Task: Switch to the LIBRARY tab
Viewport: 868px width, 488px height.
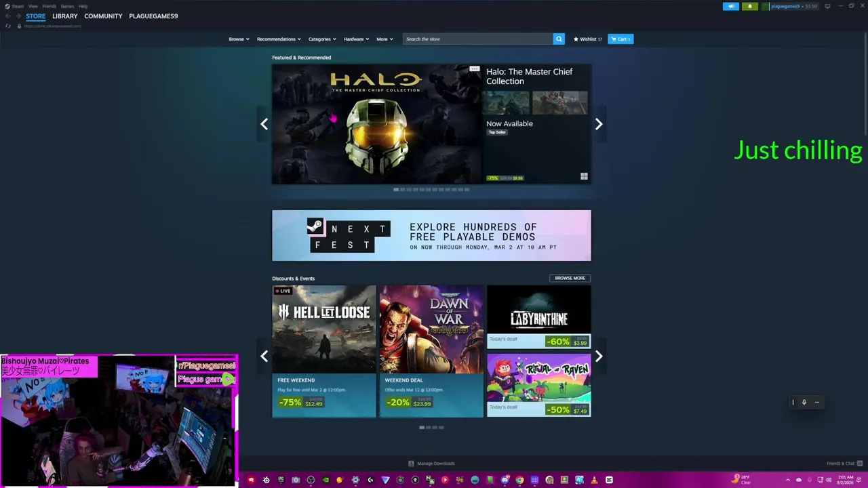Action: 65,16
